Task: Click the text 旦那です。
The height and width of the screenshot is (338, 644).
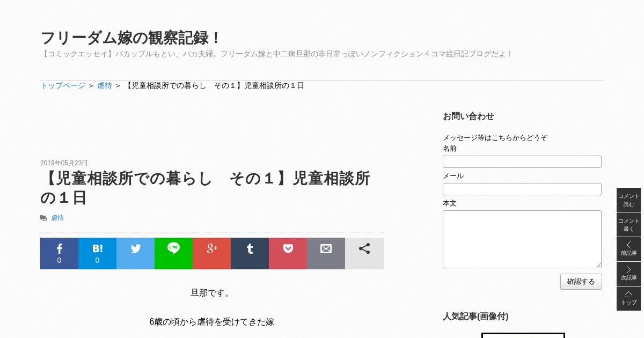Action: [211, 293]
